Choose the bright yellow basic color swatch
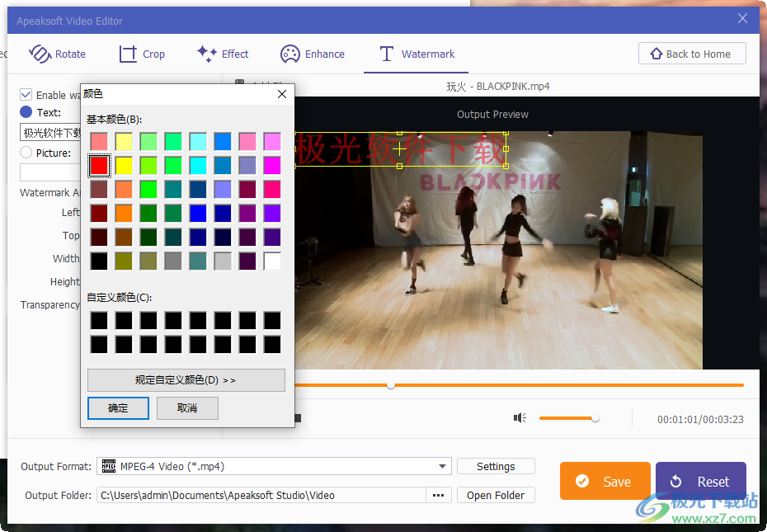Image resolution: width=767 pixels, height=532 pixels. (x=124, y=166)
